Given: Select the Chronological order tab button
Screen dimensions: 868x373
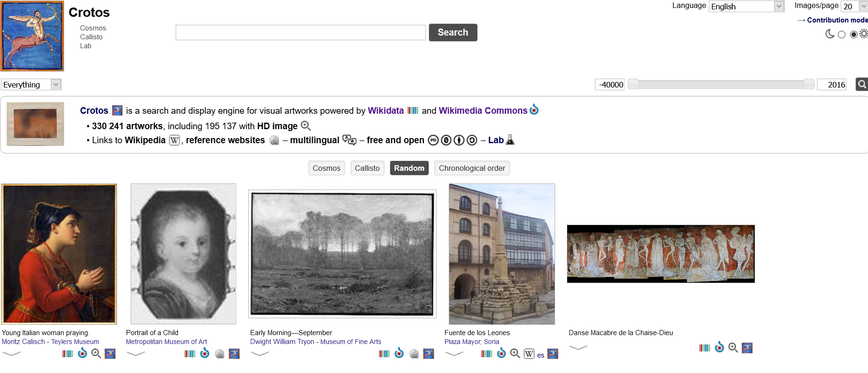Looking at the screenshot, I should 472,168.
